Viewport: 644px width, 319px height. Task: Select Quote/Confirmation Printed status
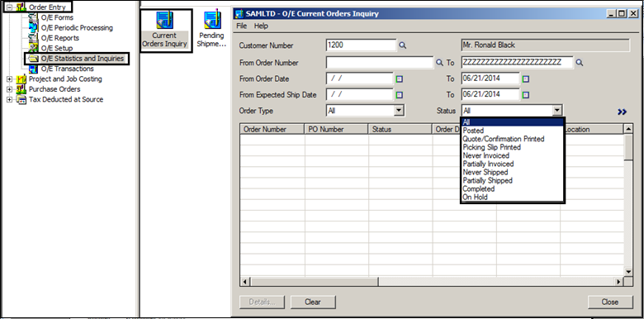[x=512, y=139]
